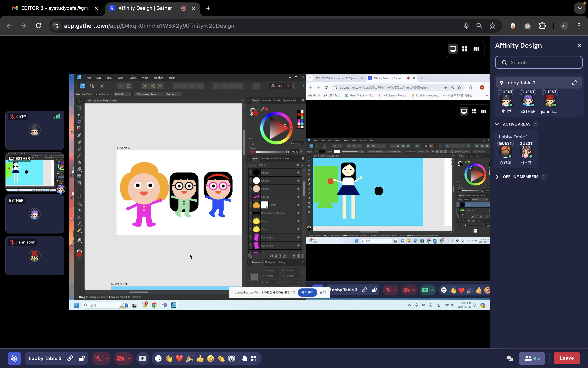Send the panda reaction
Screen dimensions: 588x368
pyautogui.click(x=232, y=358)
